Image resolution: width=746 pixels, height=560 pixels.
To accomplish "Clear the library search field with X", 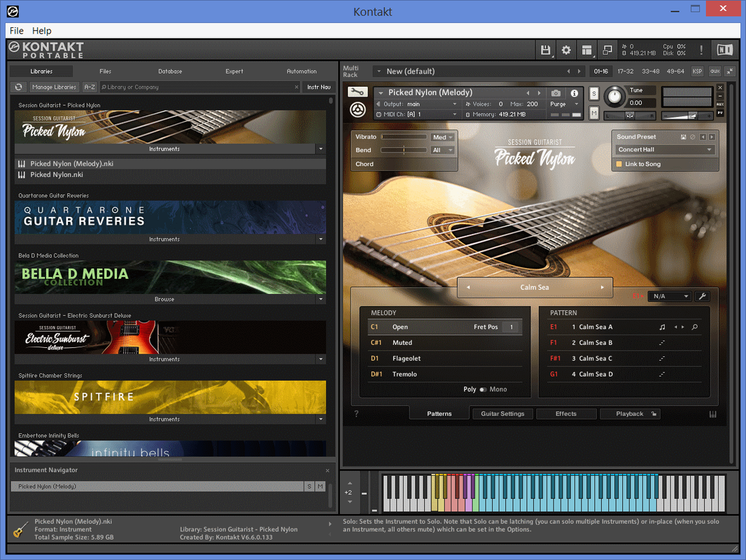I will point(297,87).
